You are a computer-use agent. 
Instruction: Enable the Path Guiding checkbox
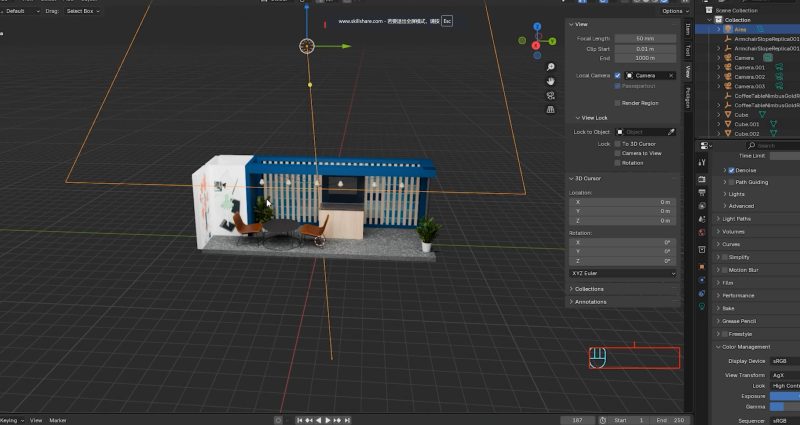(731, 182)
